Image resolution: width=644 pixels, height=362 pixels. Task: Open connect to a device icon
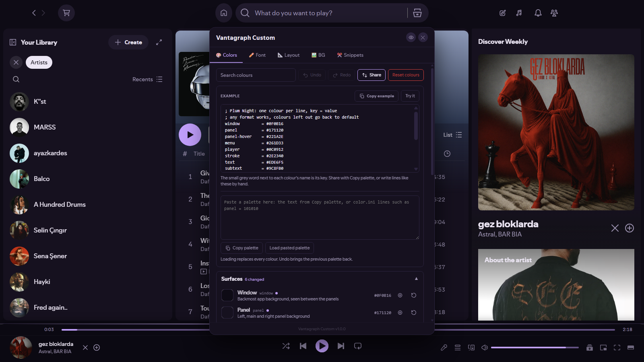(x=471, y=348)
